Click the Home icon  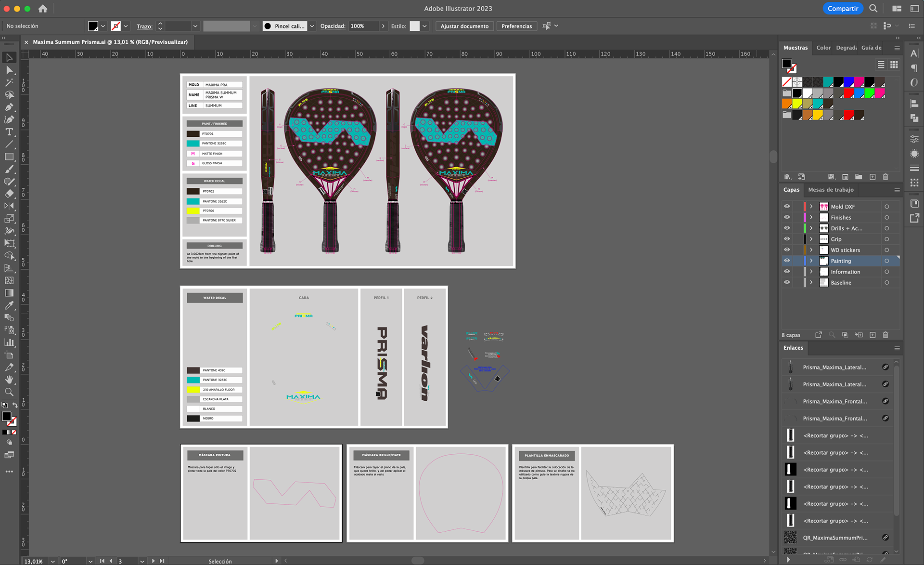[x=43, y=9]
